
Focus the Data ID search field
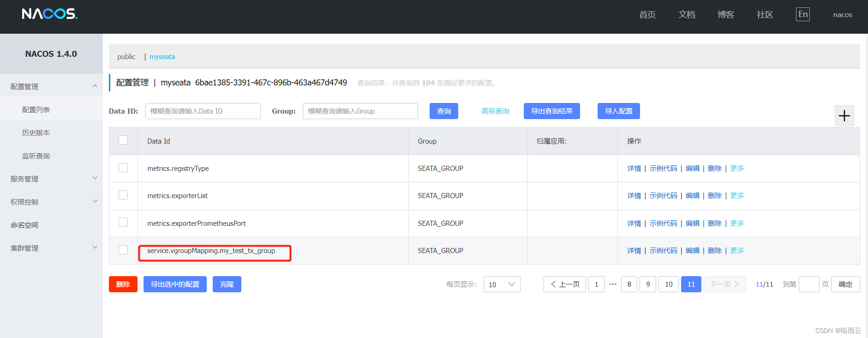tap(203, 111)
